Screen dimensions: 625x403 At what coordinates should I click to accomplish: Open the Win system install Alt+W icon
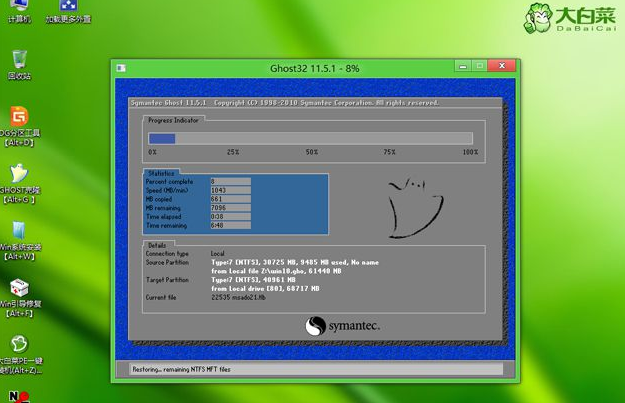coord(19,240)
